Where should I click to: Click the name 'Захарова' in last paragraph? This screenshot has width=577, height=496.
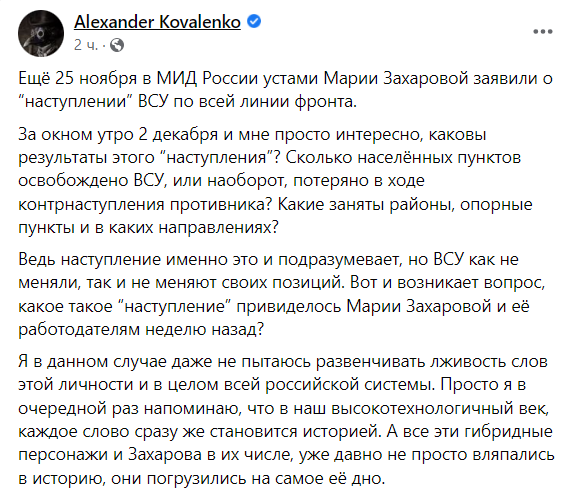click(x=165, y=455)
